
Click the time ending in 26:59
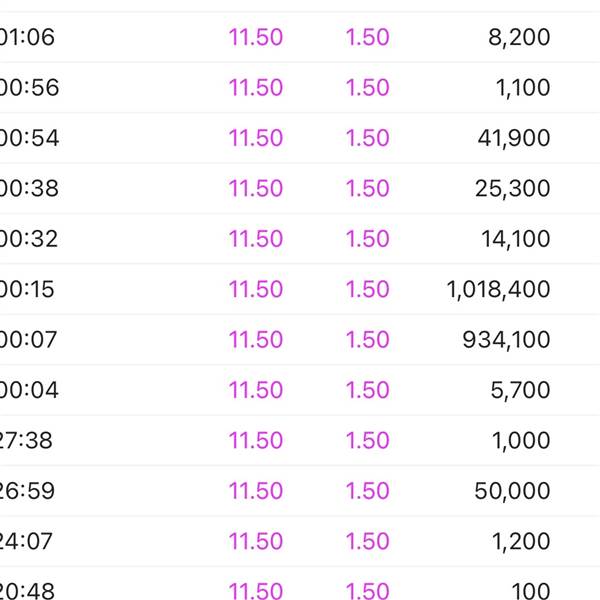[29, 491]
